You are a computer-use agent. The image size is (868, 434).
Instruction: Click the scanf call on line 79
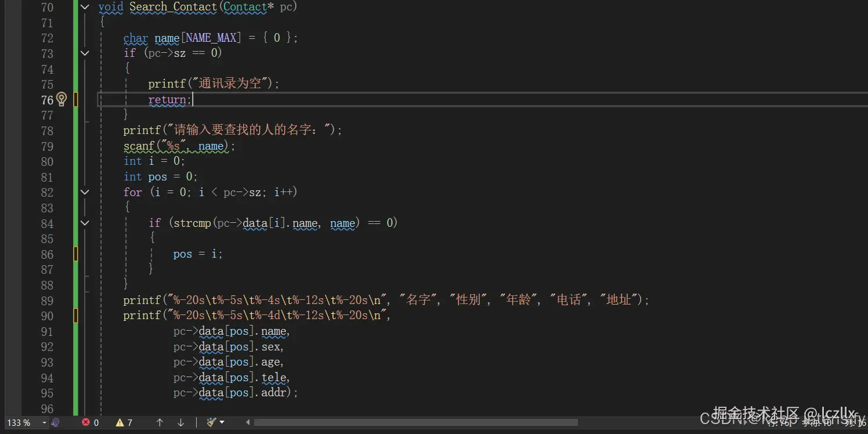[179, 146]
